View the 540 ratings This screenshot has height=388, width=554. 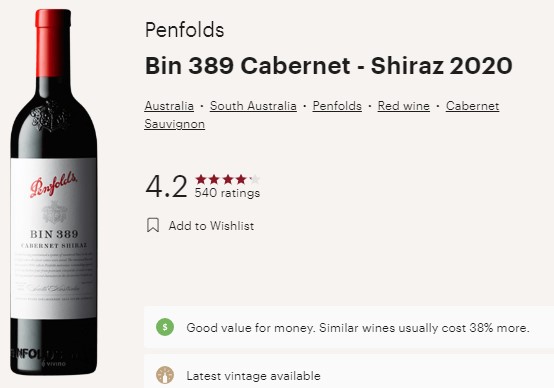click(x=227, y=193)
